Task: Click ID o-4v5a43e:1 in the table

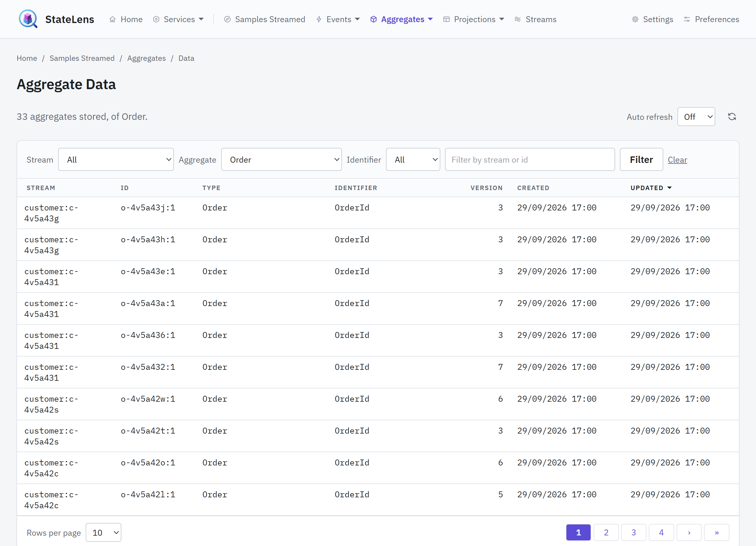Action: (x=148, y=272)
